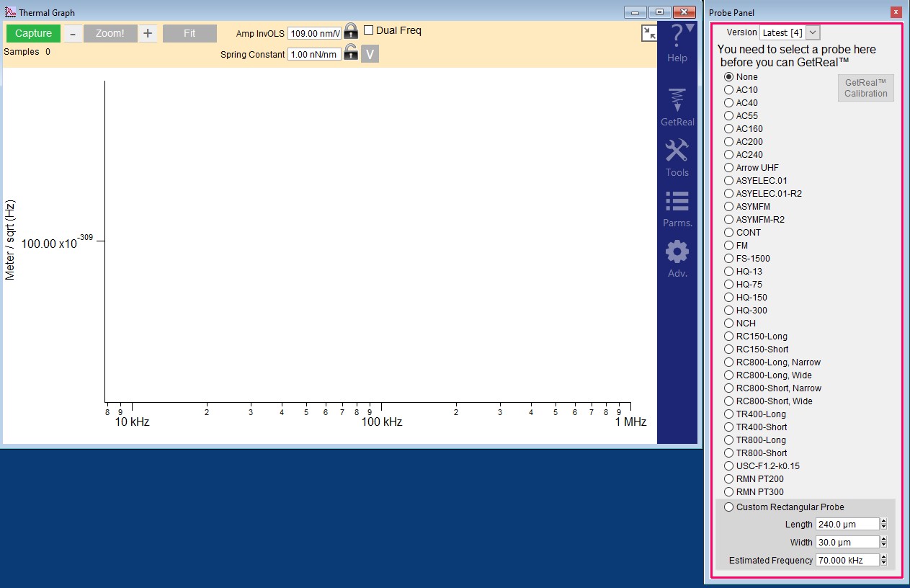Click the collapse arrows icon on graph
The image size is (910, 588).
[649, 33]
